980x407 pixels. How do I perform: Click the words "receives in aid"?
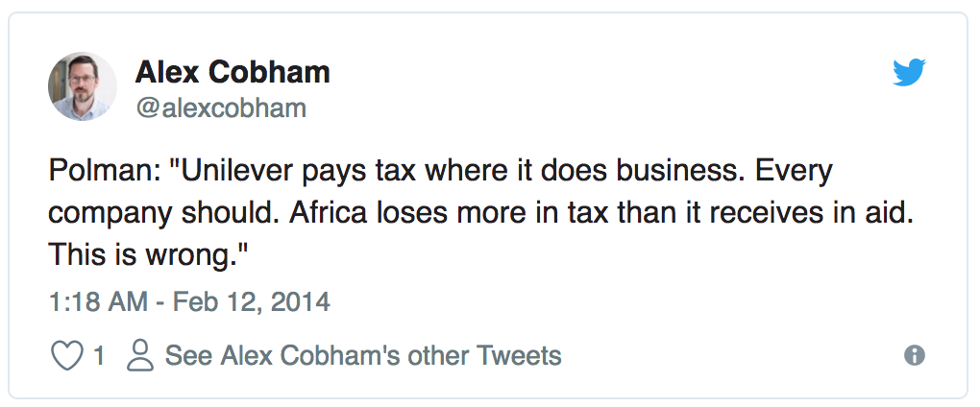coord(805,213)
